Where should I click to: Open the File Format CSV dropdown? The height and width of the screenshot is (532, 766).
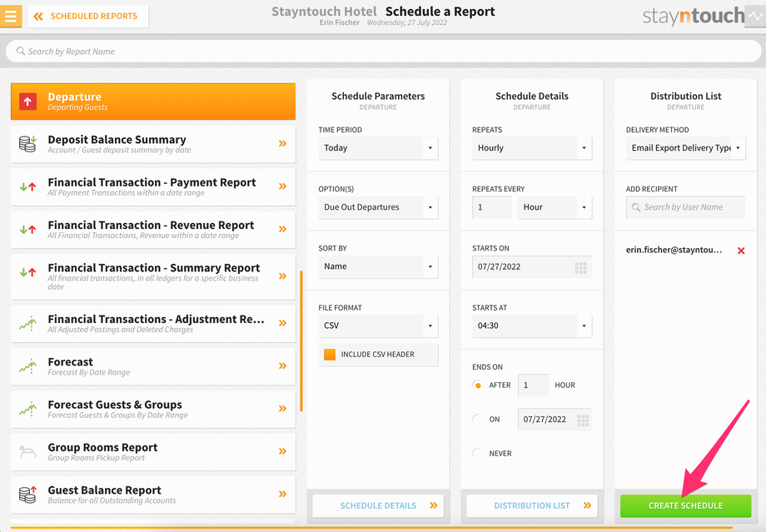point(378,326)
